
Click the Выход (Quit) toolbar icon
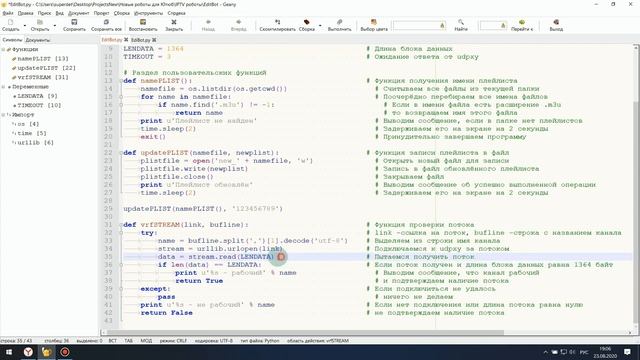[x=556, y=22]
